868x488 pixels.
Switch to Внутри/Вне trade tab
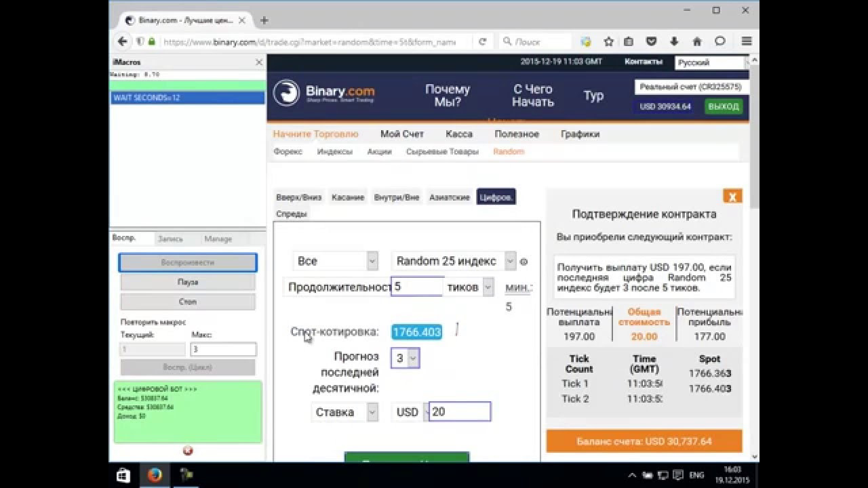coord(397,197)
